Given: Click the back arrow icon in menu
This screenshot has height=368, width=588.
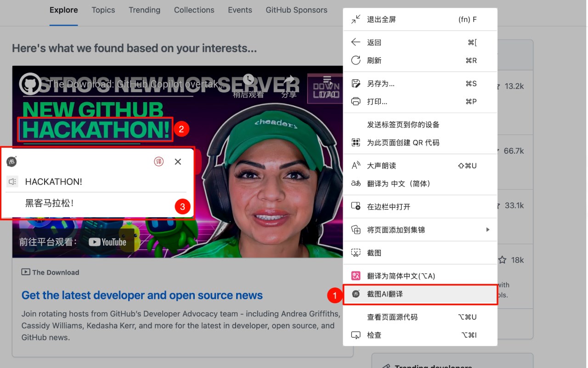Looking at the screenshot, I should point(356,42).
